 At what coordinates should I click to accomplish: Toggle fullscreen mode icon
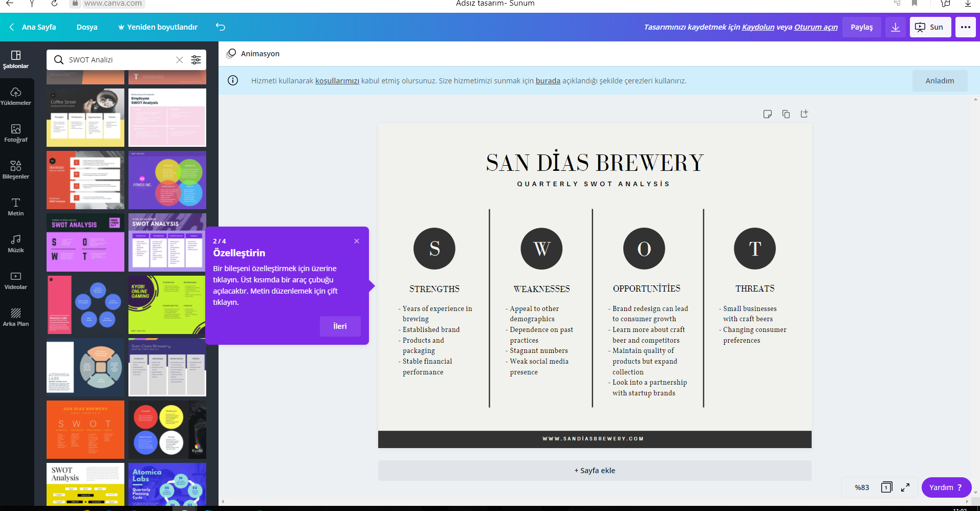coord(905,487)
